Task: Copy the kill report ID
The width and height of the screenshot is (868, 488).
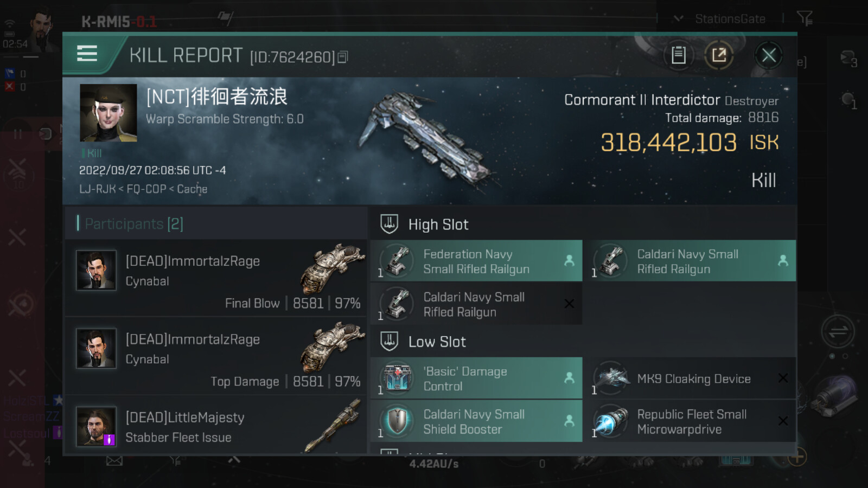Action: click(x=343, y=57)
